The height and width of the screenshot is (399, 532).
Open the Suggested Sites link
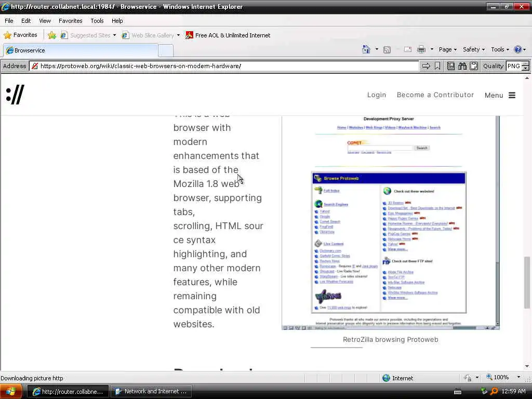(x=86, y=35)
